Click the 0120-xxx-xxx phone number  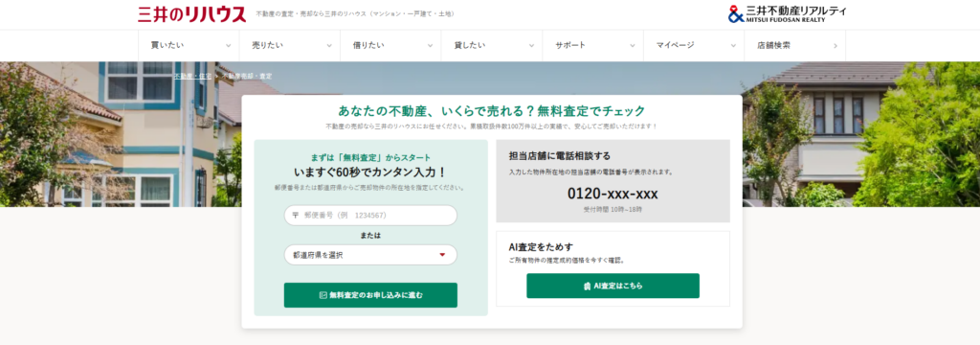[612, 194]
